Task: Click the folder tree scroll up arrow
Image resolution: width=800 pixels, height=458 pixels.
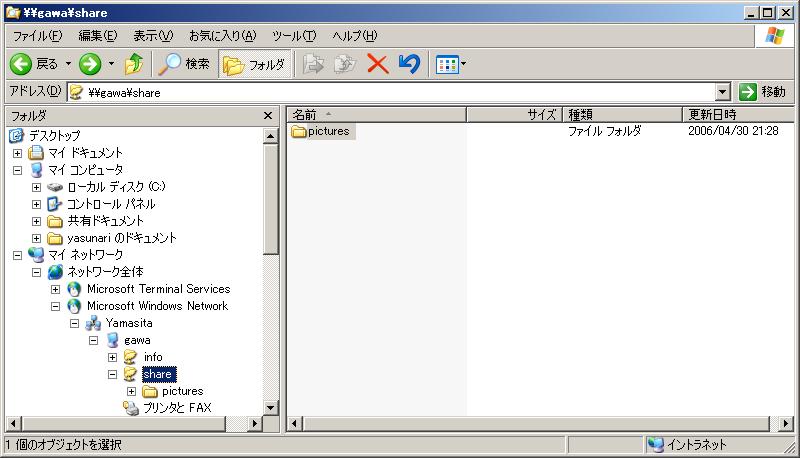Action: pos(270,136)
